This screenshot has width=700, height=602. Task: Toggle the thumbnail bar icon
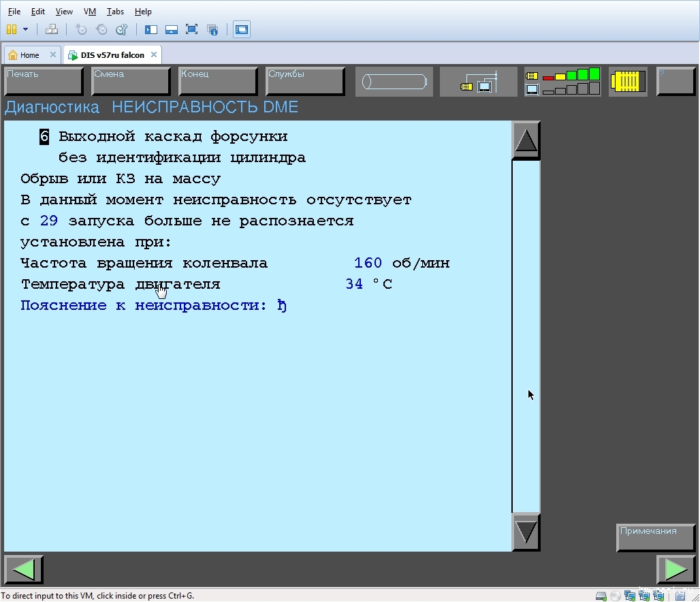(172, 29)
